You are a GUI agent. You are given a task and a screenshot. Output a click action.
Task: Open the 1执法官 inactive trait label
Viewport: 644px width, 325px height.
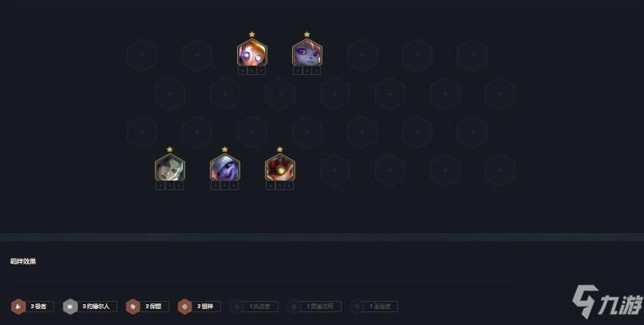click(x=259, y=307)
